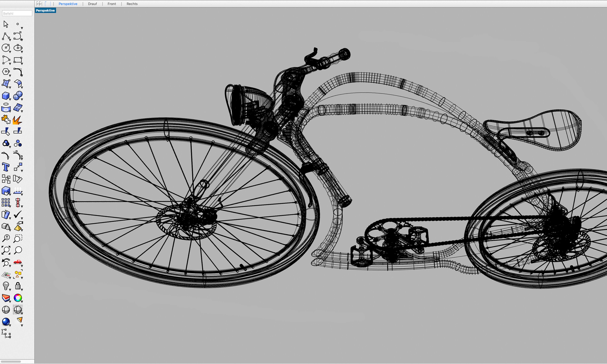Screen dimensions: 607x364
Task: Pick the Polygon tool
Action: click(x=6, y=72)
